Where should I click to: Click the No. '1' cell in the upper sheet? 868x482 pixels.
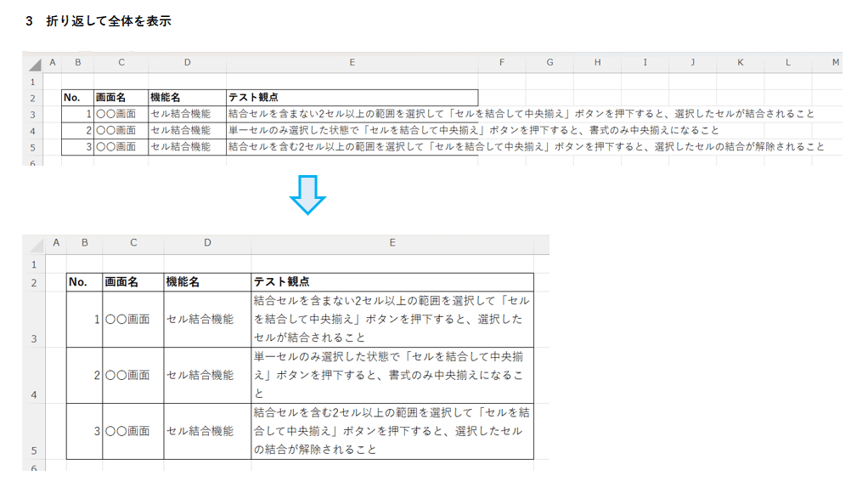click(x=78, y=114)
